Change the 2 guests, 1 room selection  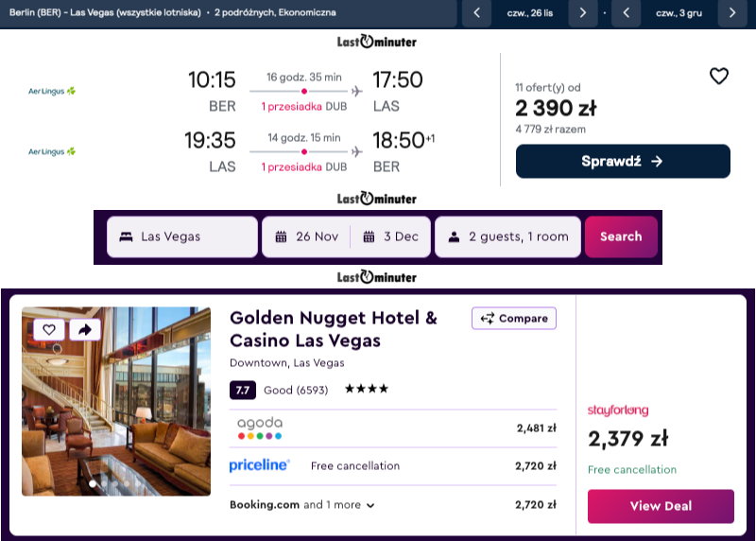507,236
